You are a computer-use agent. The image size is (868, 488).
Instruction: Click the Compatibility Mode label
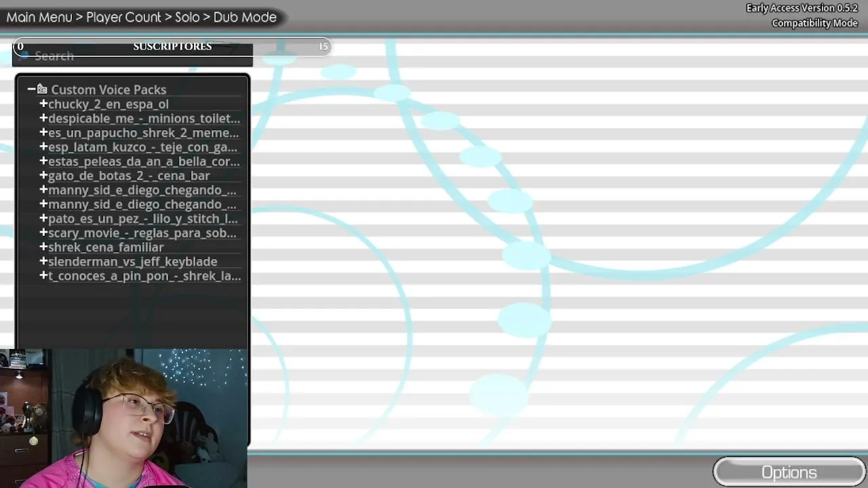pos(815,23)
